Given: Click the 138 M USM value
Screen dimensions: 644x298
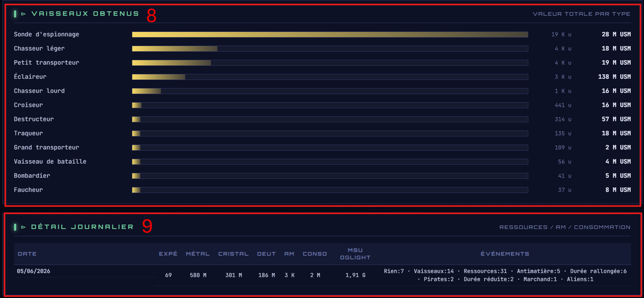Looking at the screenshot, I should (x=614, y=77).
